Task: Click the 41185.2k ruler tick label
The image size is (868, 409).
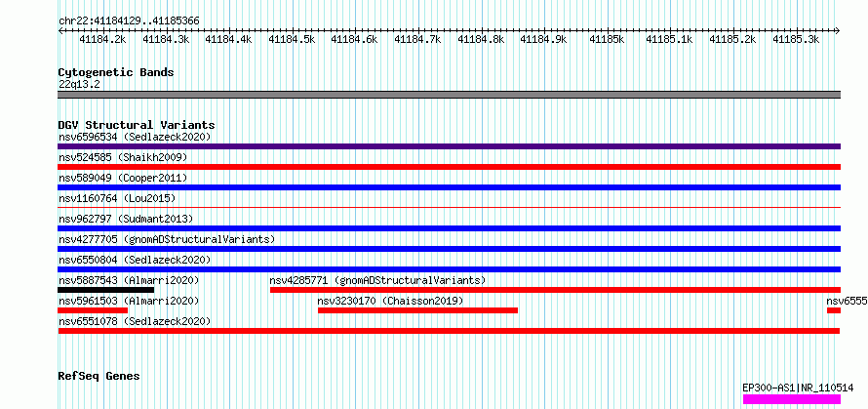Action: pos(733,40)
